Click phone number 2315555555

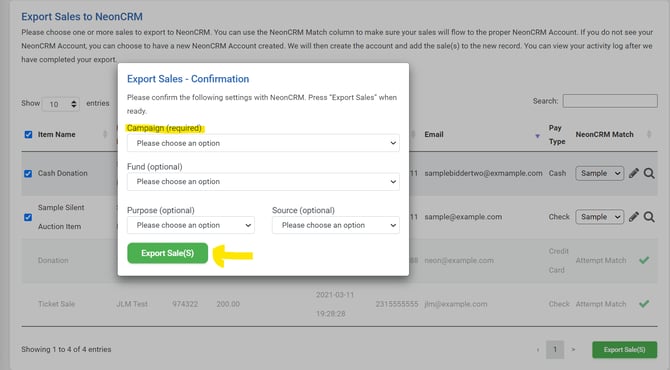point(397,304)
